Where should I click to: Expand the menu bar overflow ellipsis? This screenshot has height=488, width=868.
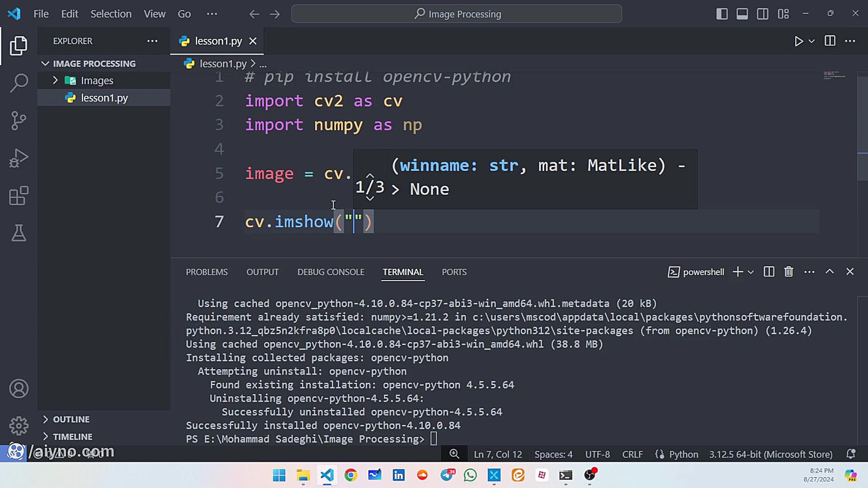pos(212,14)
